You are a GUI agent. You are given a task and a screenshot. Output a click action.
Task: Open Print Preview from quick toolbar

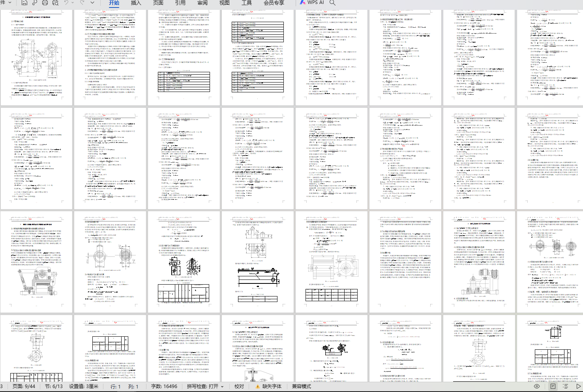click(55, 3)
